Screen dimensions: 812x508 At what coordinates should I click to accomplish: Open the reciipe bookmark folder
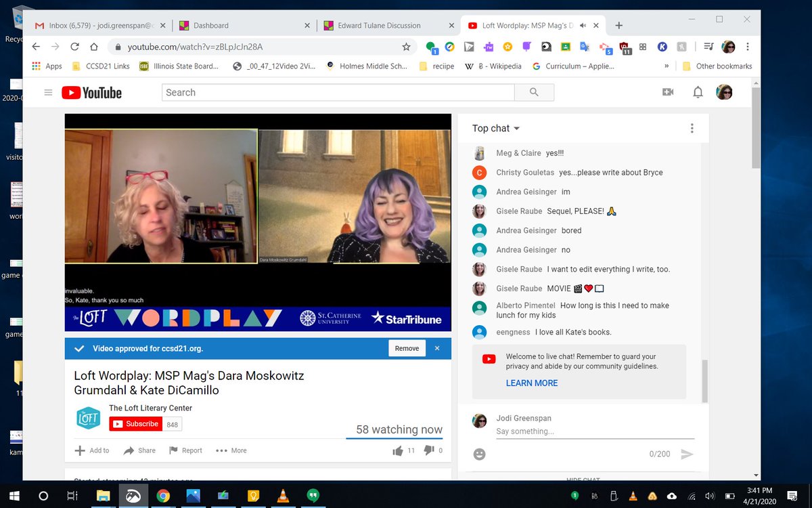coord(437,66)
